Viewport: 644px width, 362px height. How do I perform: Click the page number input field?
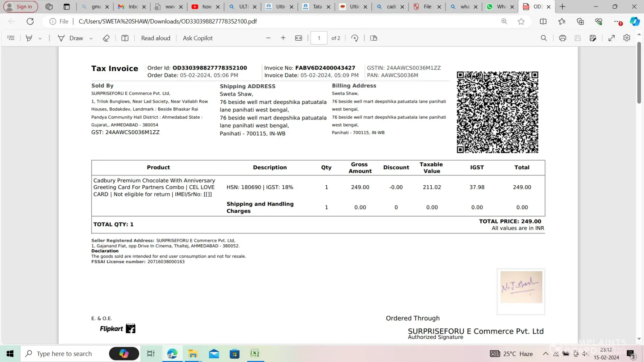[x=319, y=38]
